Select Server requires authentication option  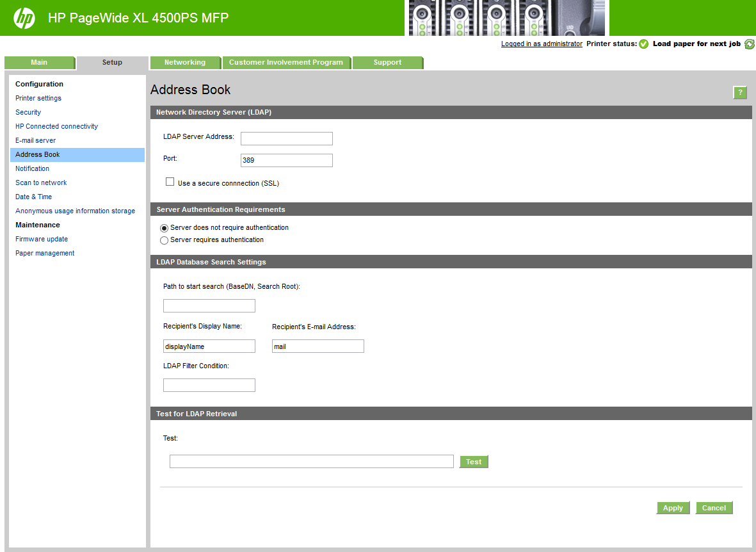164,239
